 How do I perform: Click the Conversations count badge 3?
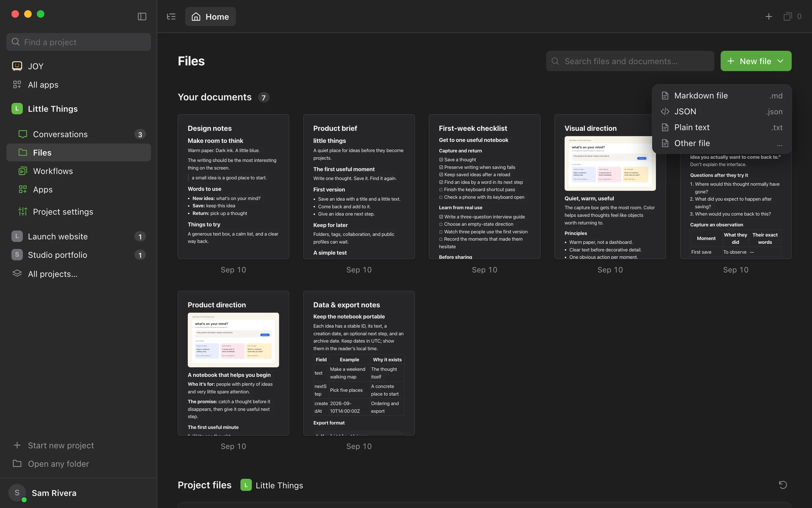pyautogui.click(x=140, y=134)
